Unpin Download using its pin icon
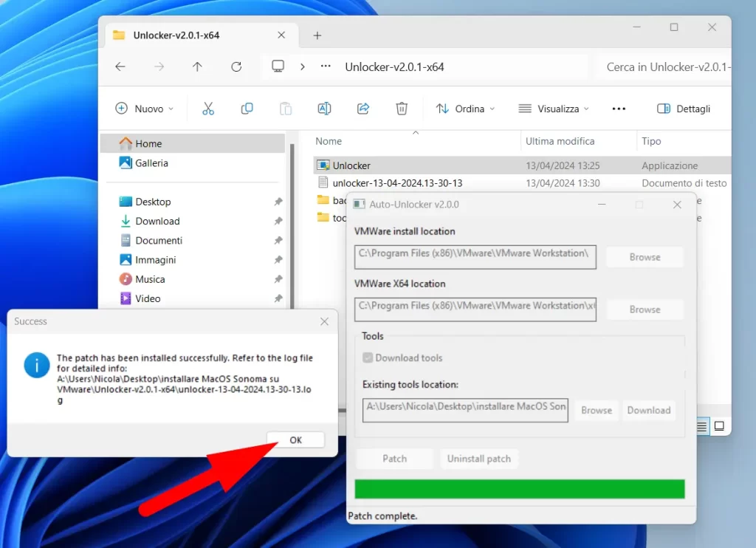 click(278, 221)
